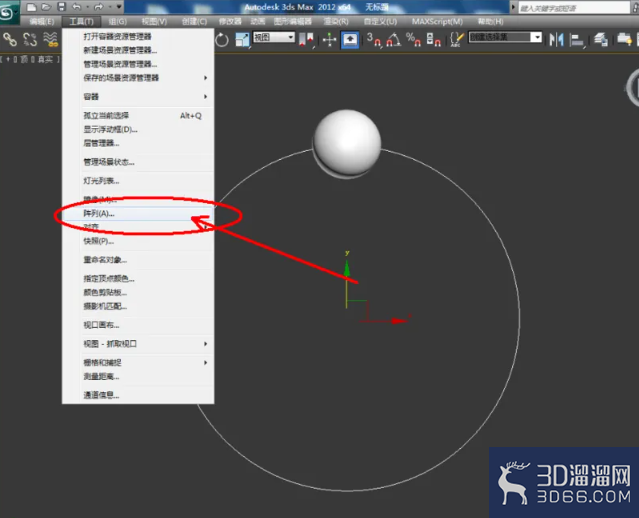639x518 pixels.
Task: Click the arrow left of the search field
Action: (513, 7)
